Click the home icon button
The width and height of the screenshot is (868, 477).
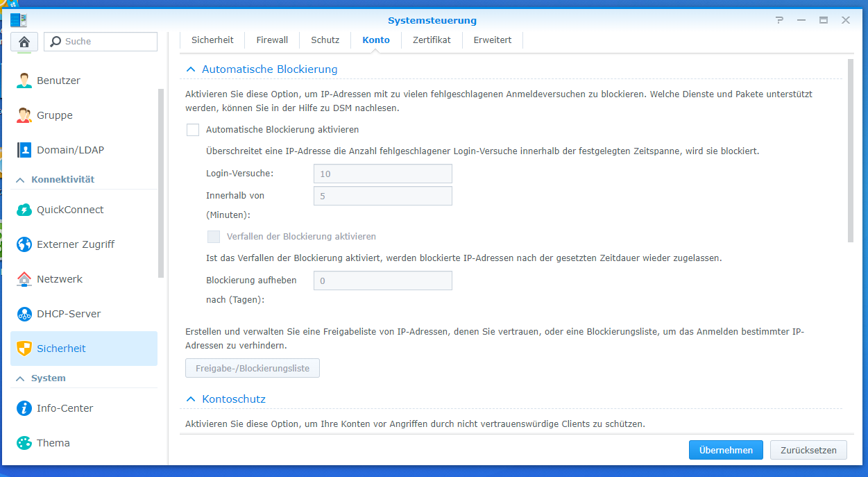(24, 42)
